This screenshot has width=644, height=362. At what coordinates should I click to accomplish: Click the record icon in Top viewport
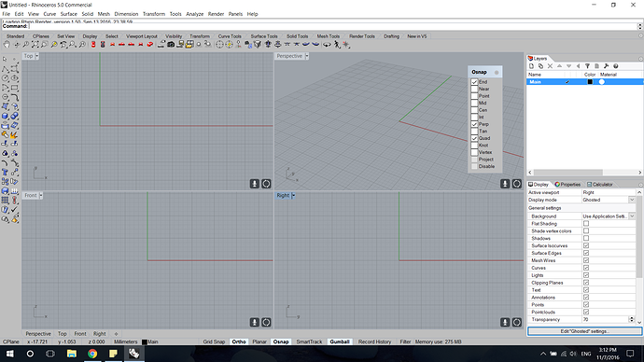click(x=255, y=184)
